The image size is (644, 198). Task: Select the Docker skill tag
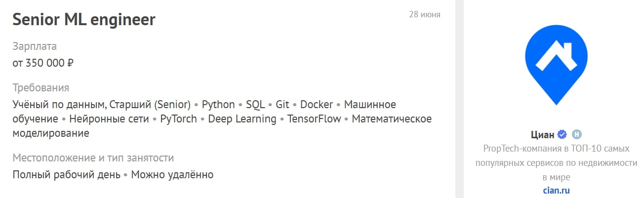pyautogui.click(x=317, y=105)
